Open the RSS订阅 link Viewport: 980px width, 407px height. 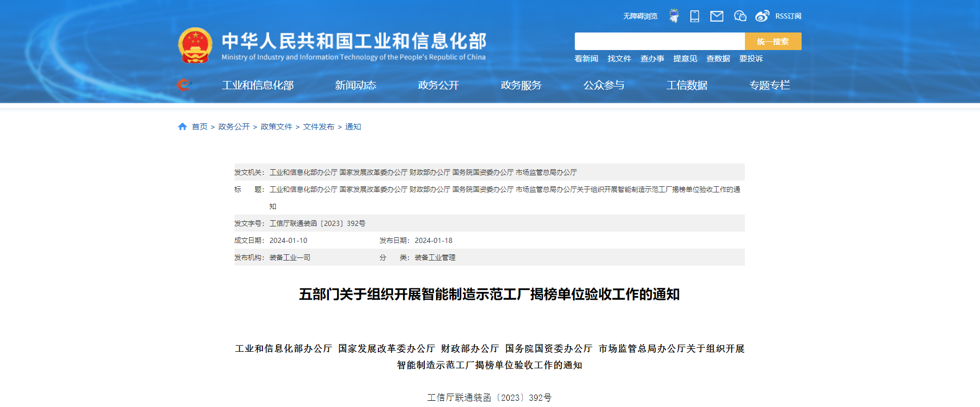pos(788,16)
